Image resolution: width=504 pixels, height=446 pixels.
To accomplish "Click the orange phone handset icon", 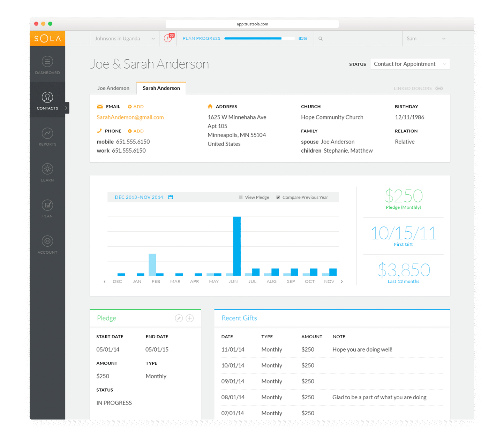I will coord(99,131).
